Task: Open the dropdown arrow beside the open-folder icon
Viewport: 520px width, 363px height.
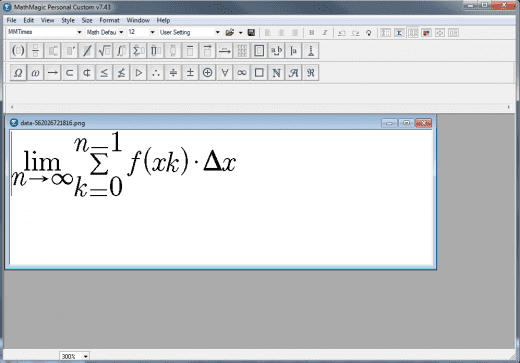Action: (240, 33)
